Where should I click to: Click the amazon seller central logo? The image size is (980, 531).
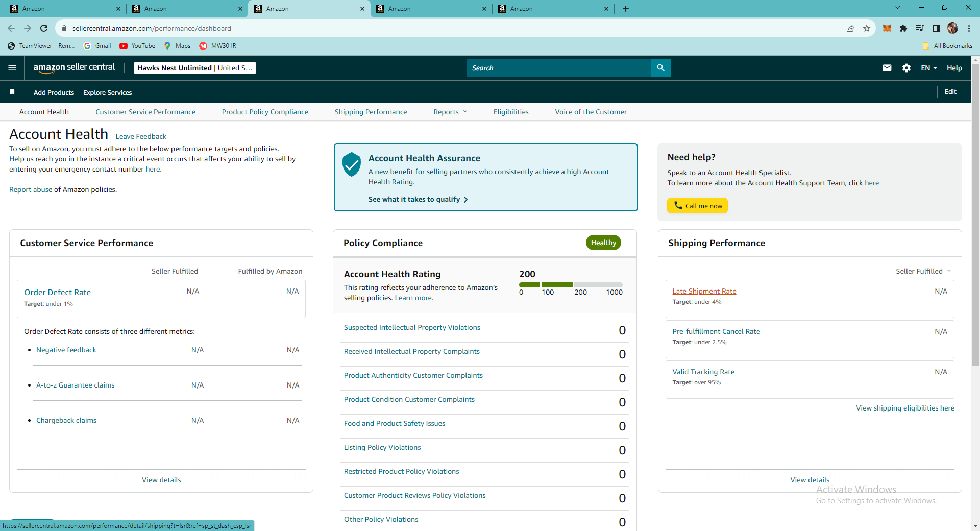74,68
